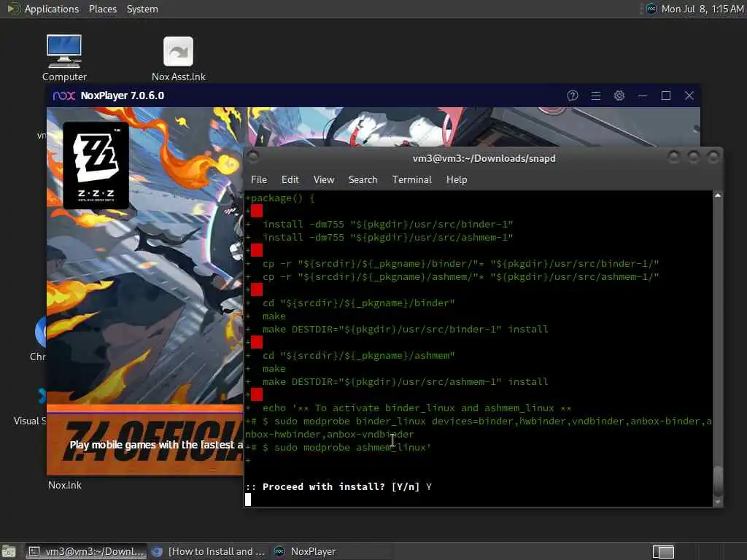
Task: Click the terminal window menu button at title bar left
Action: (x=253, y=157)
